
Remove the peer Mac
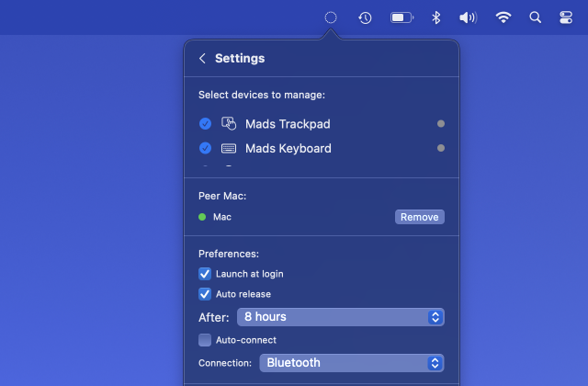click(420, 217)
